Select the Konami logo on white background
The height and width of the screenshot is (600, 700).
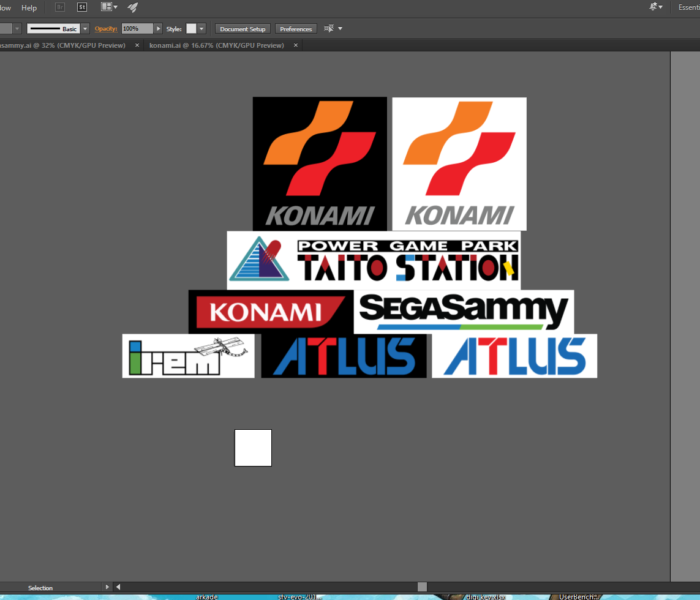click(x=459, y=164)
